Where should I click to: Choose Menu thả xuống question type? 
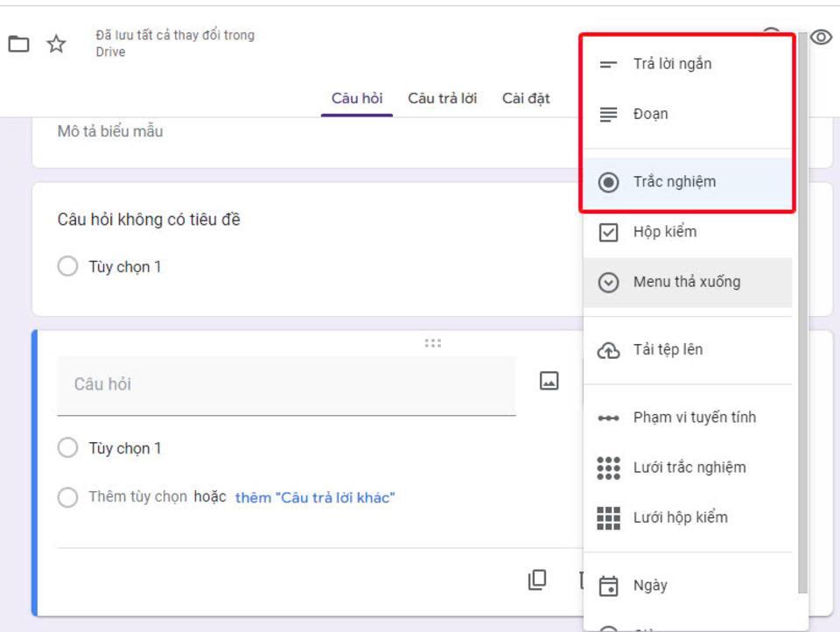pyautogui.click(x=687, y=282)
